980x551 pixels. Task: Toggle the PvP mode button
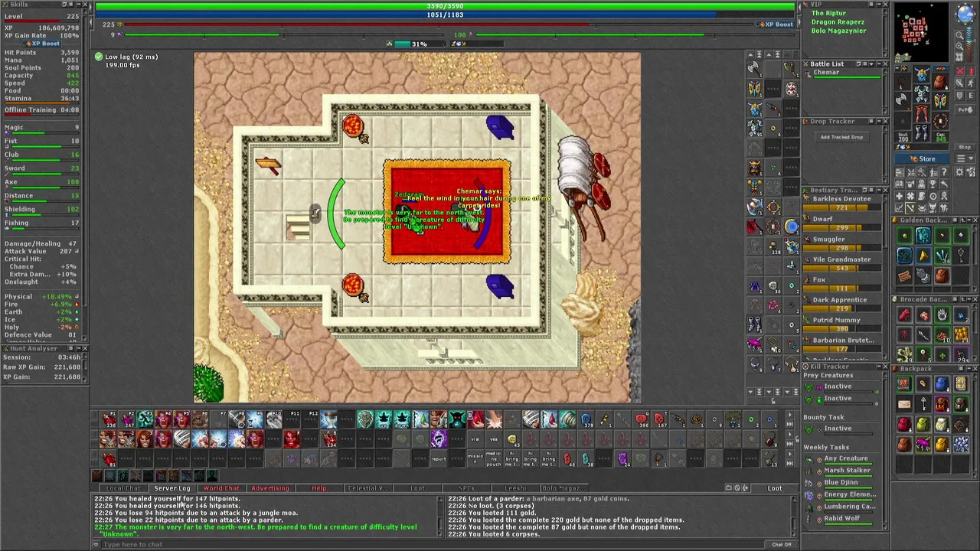[x=965, y=109]
